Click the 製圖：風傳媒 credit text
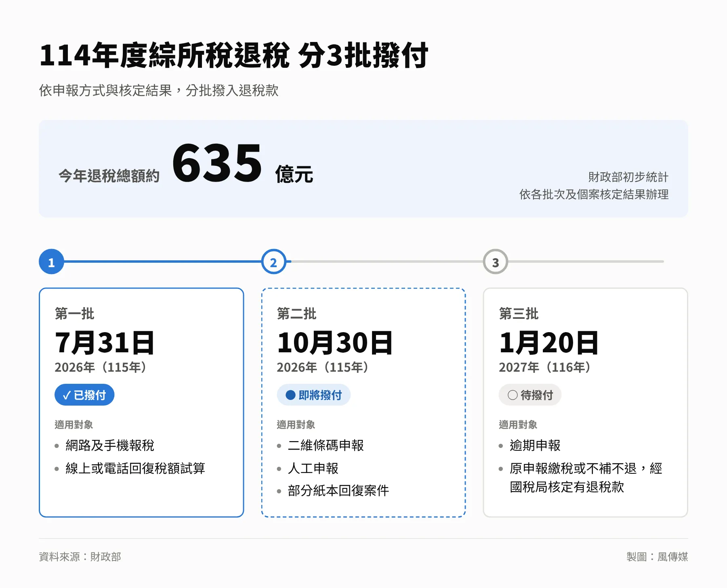This screenshot has width=727, height=588. tap(657, 557)
